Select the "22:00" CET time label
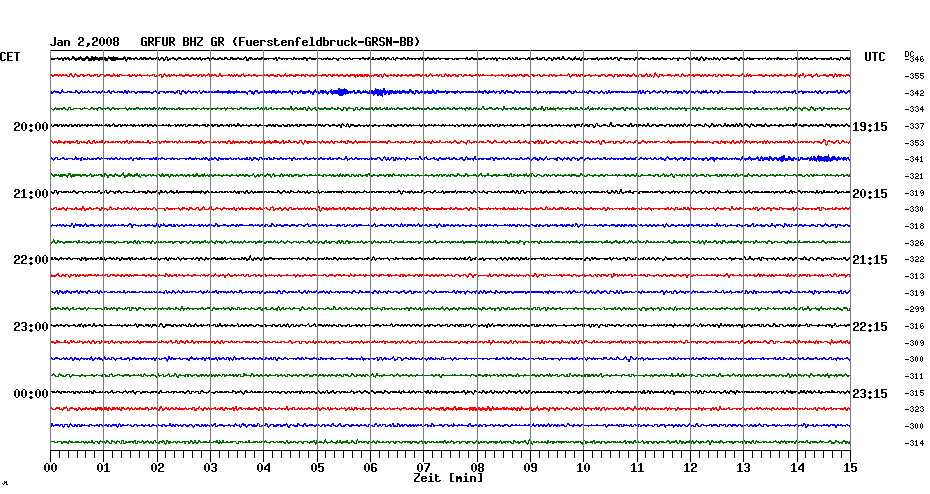The image size is (930, 494). coord(31,260)
